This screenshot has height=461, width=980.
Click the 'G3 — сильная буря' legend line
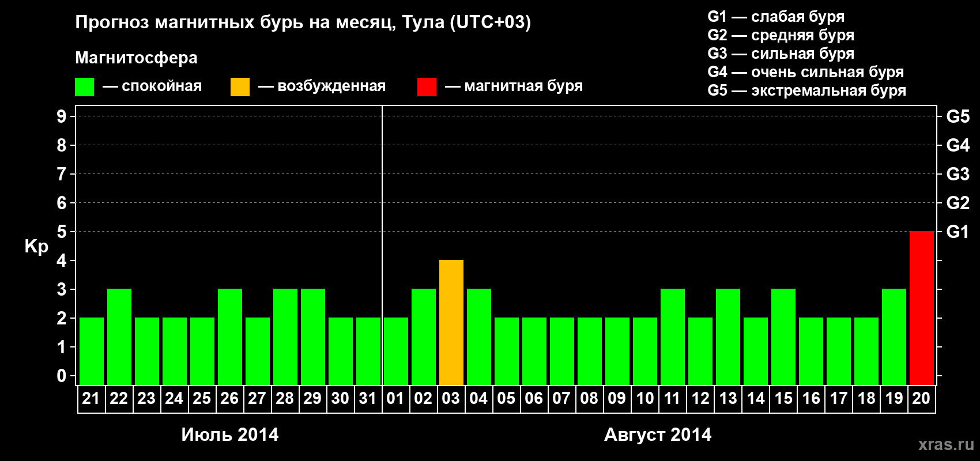(781, 54)
